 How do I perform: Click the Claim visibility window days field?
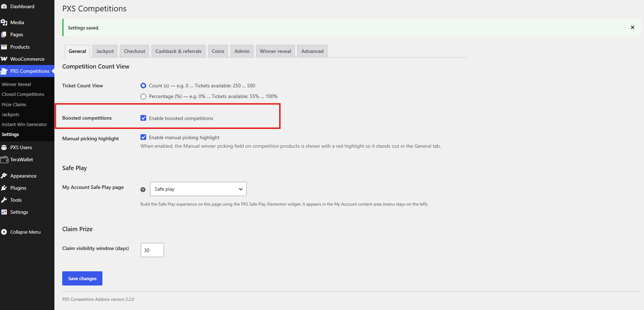152,250
